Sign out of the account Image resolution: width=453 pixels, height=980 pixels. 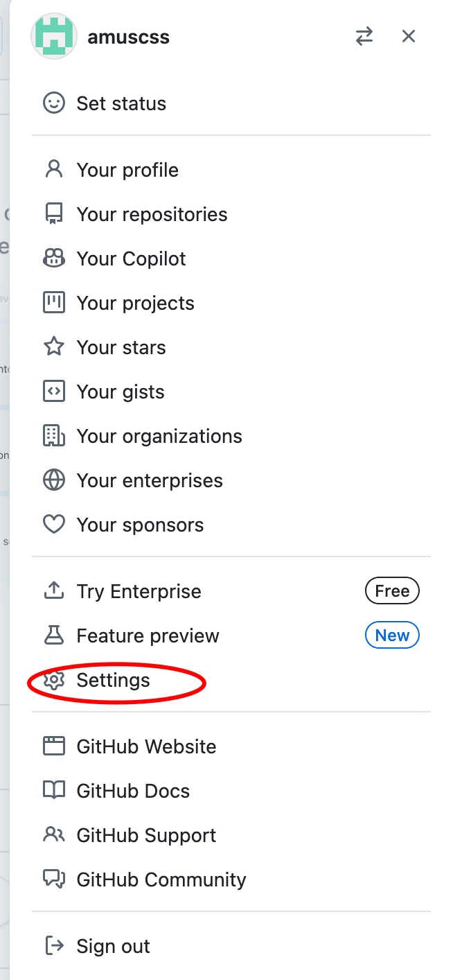click(x=113, y=946)
